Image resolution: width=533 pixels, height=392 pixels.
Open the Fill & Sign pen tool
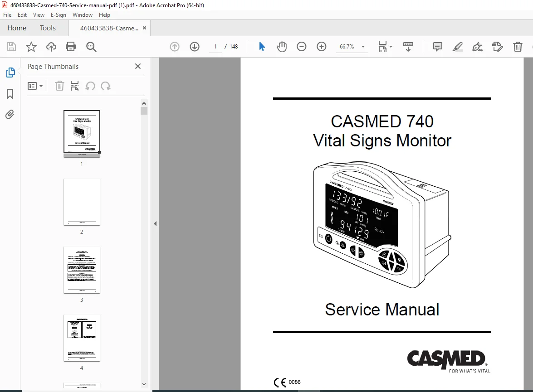tap(477, 47)
